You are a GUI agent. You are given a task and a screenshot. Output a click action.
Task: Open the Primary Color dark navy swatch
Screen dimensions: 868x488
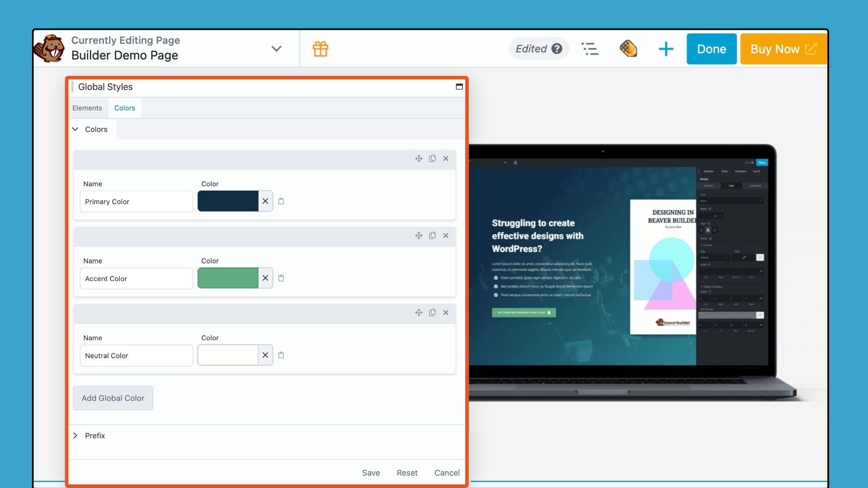(228, 201)
